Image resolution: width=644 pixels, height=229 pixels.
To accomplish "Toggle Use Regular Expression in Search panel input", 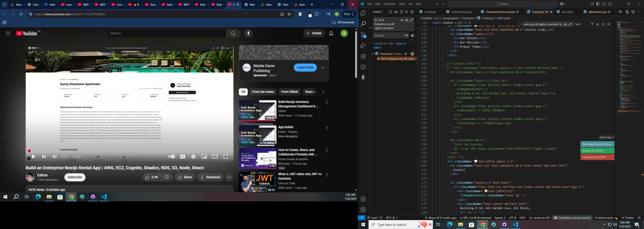I will (412, 20).
